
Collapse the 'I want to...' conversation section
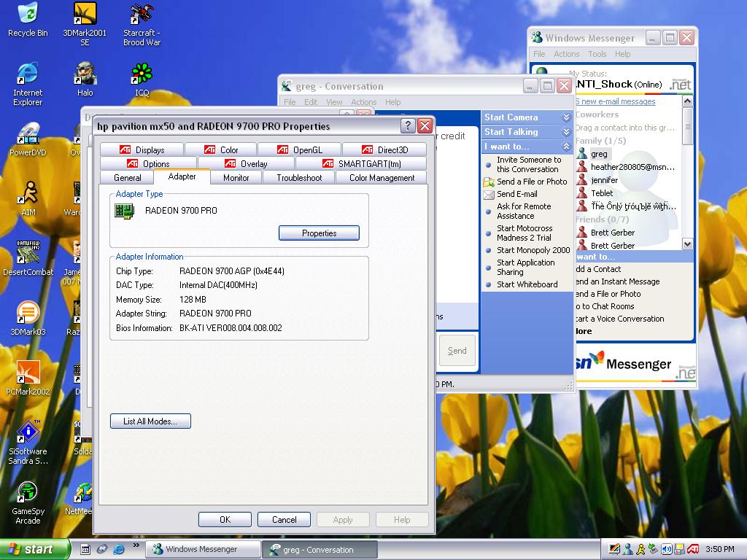566,147
